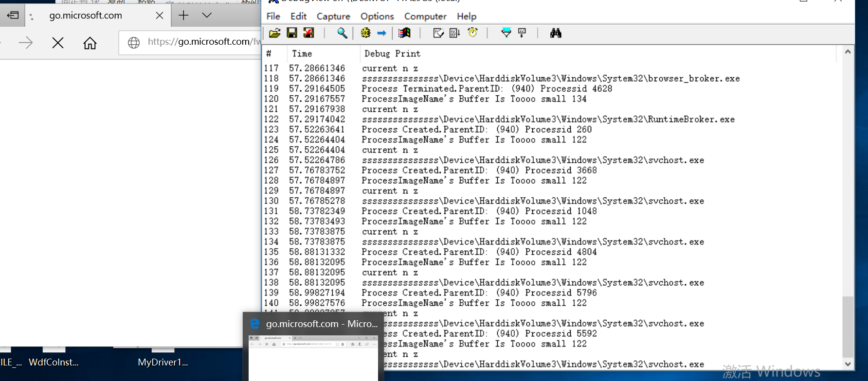Toggle capture with the magnifier icon
Screen dimensions: 868x381
point(342,33)
